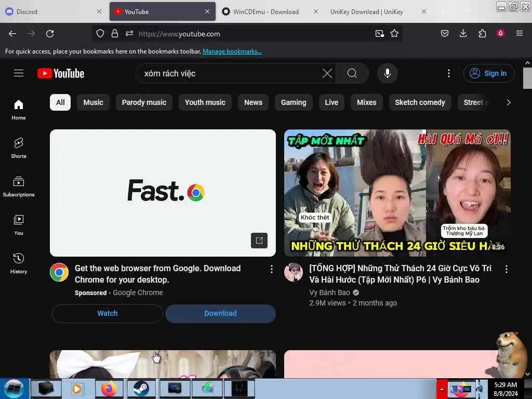Open Steam from the taskbar

[x=141, y=389]
